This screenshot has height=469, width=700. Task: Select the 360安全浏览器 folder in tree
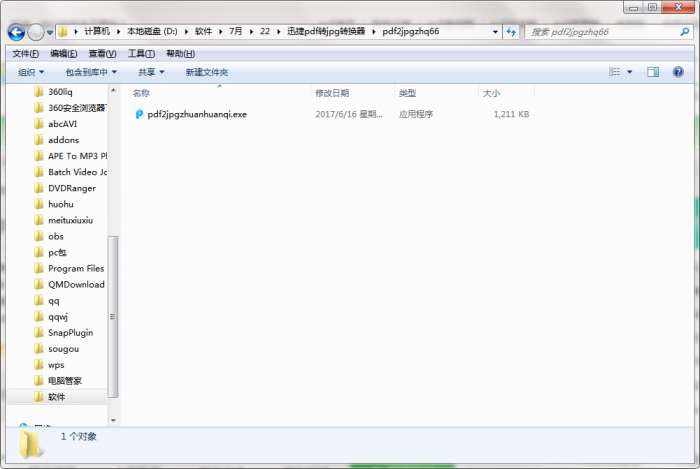point(77,108)
